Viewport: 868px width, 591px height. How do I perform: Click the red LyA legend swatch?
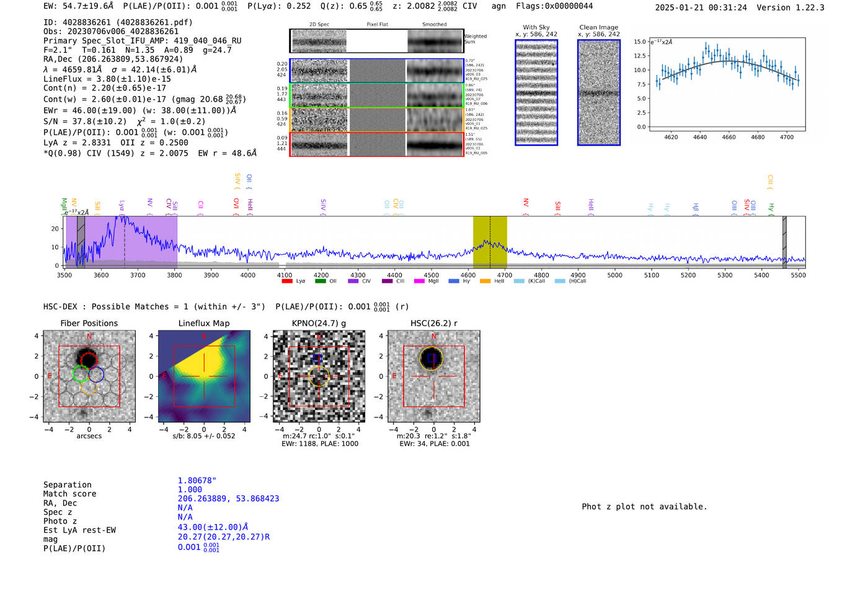287,282
